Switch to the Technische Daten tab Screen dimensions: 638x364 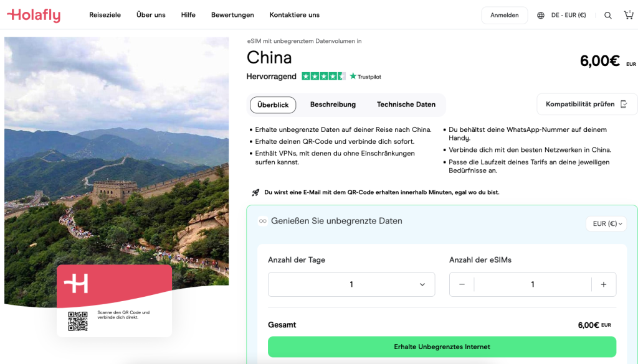[x=406, y=105]
